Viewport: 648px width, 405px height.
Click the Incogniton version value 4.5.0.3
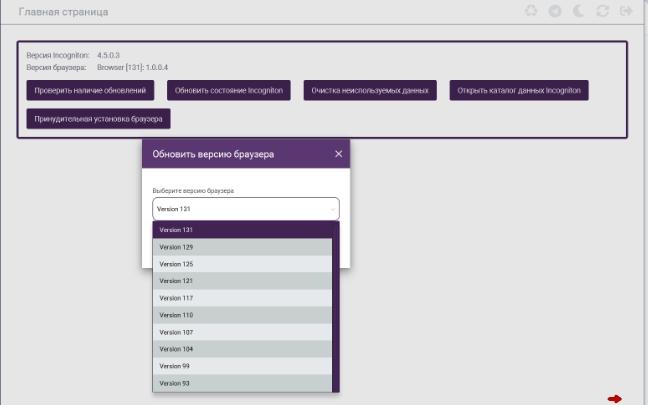108,55
